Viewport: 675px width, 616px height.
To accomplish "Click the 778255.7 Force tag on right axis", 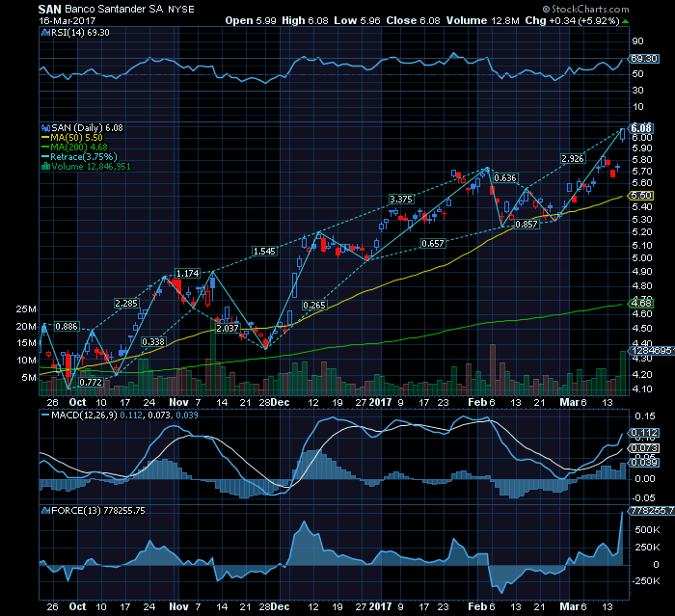I will point(652,511).
